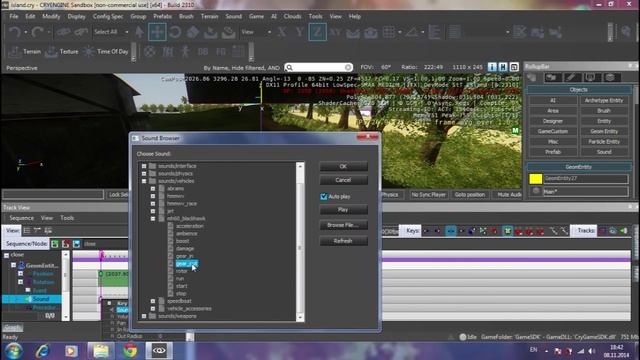Image resolution: width=640 pixels, height=360 pixels.
Task: Select the Sound track in Track View
Action: pos(41,299)
